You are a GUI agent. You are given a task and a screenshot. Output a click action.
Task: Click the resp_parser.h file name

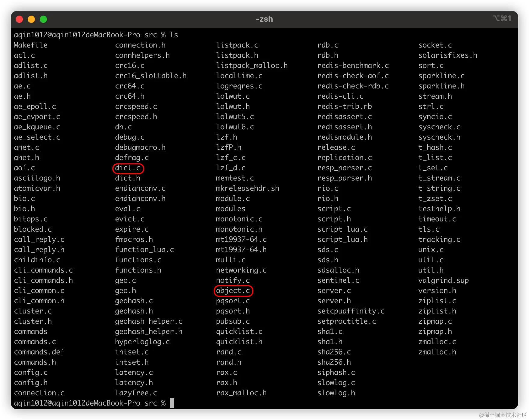tap(345, 178)
